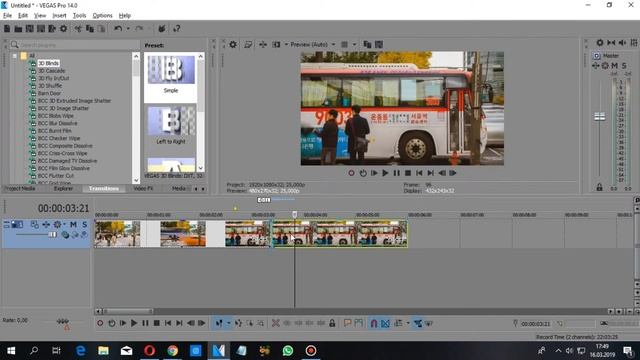Viewport: 640px width, 360px height.
Task: Mute the video track with M
Action: click(73, 224)
